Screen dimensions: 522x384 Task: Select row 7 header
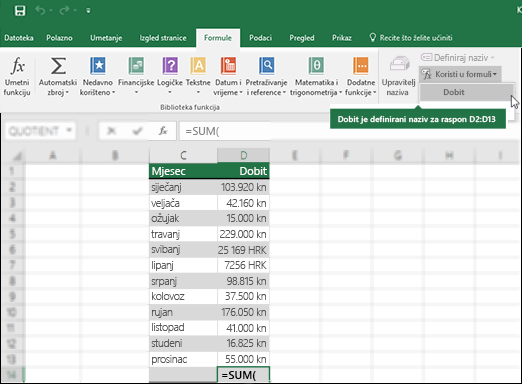[x=12, y=265]
